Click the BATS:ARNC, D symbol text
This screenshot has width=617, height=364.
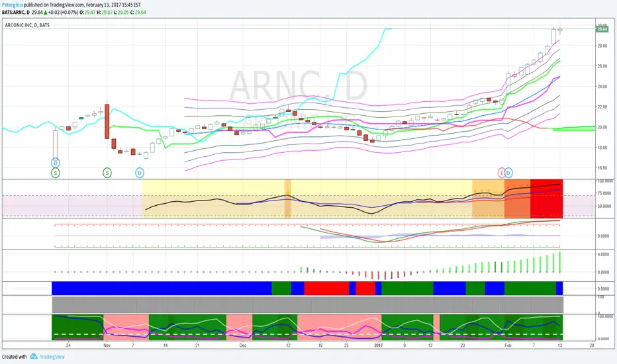tap(16, 12)
